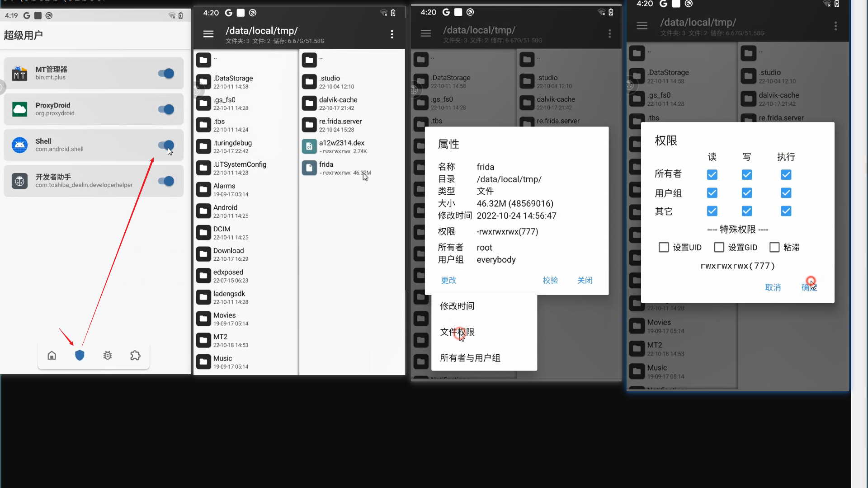Open three-dot overflow menu in file manager
The image size is (868, 488).
click(392, 34)
